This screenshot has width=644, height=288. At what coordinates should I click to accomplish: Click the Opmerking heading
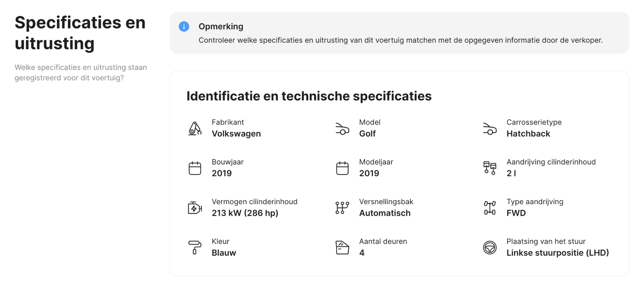(x=221, y=26)
